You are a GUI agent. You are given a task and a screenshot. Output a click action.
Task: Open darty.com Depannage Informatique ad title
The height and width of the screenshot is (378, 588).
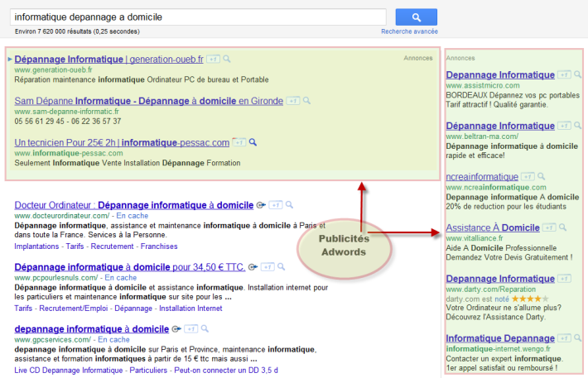(x=500, y=279)
